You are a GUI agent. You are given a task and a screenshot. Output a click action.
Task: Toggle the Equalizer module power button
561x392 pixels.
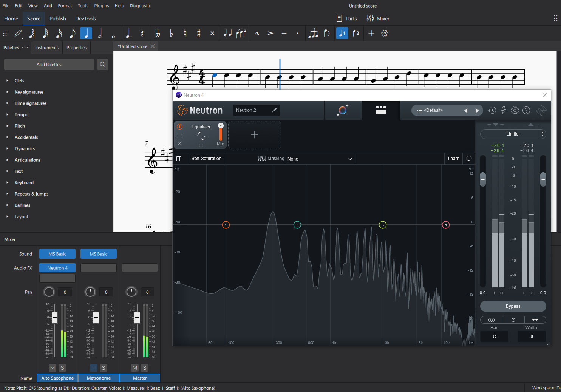(x=179, y=127)
